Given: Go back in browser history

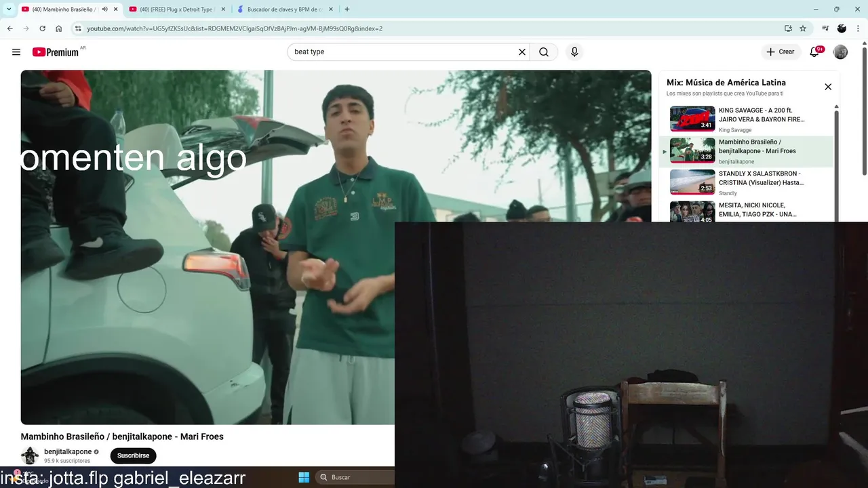Looking at the screenshot, I should [x=9, y=28].
